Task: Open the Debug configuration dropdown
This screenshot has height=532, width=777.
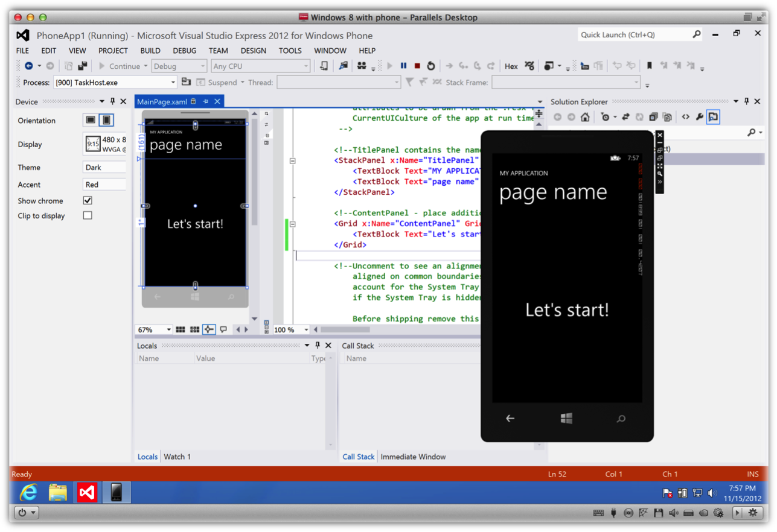Action: [x=179, y=66]
